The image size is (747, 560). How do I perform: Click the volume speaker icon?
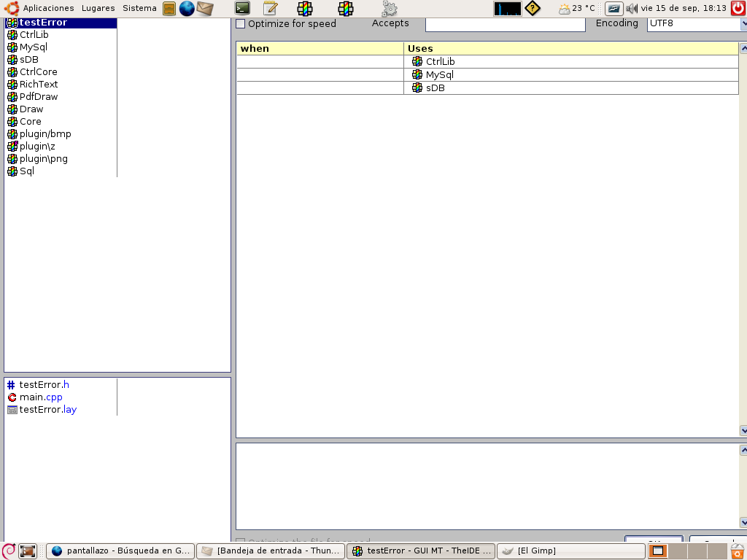(631, 9)
